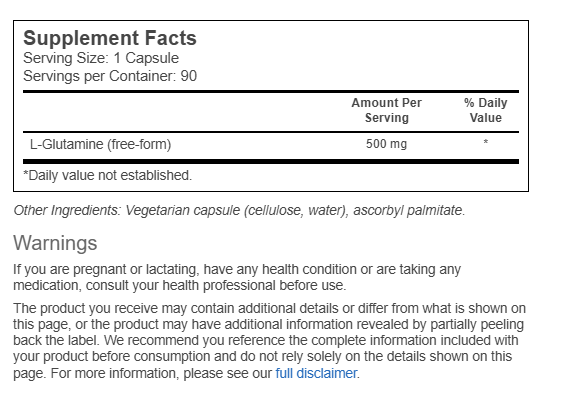
Task: Open the full disclaimer link
Action: click(x=316, y=373)
